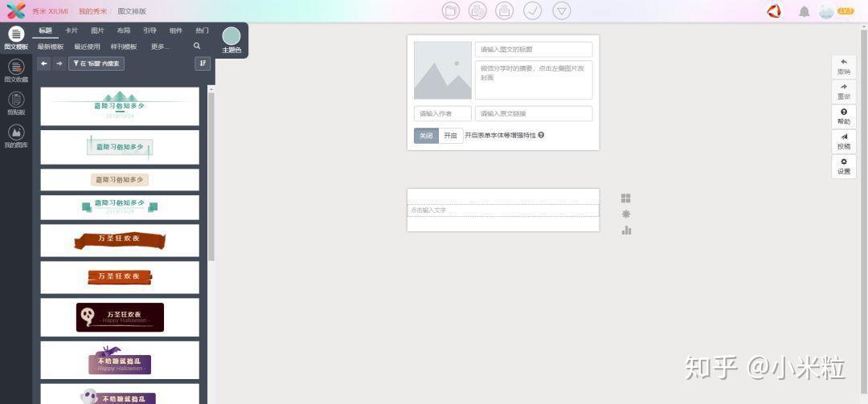Screen dimensions: 868x404
Task: Click 在'标题'内搜索 filter button
Action: 96,63
